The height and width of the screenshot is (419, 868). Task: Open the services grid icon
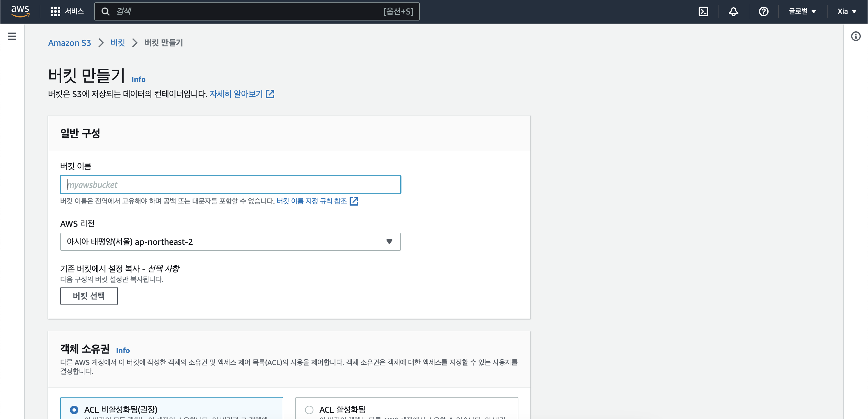point(55,11)
